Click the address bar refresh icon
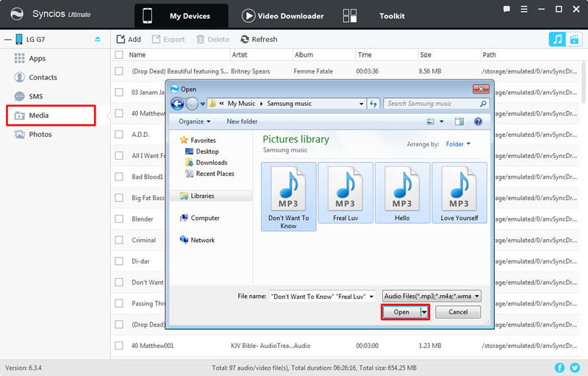 pos(373,104)
